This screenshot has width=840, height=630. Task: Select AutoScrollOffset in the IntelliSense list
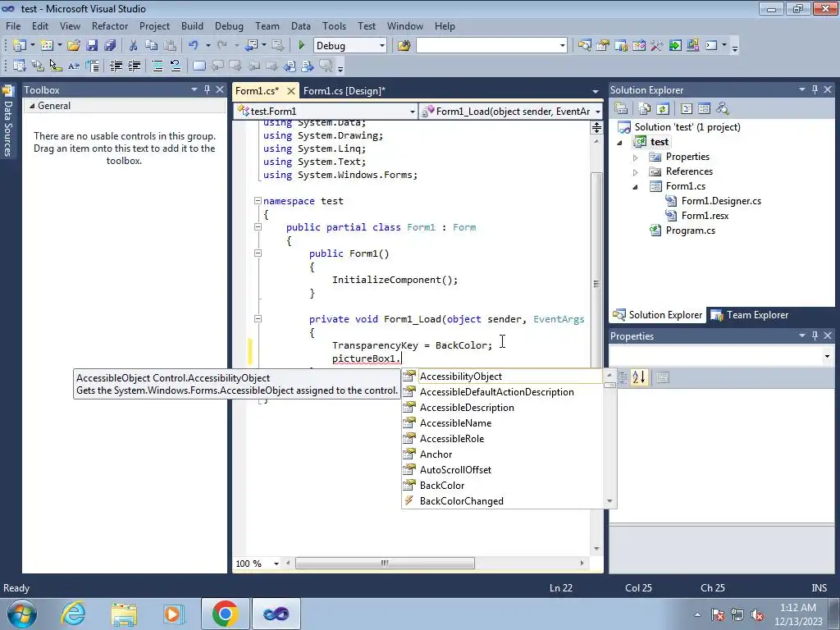[x=503, y=470]
